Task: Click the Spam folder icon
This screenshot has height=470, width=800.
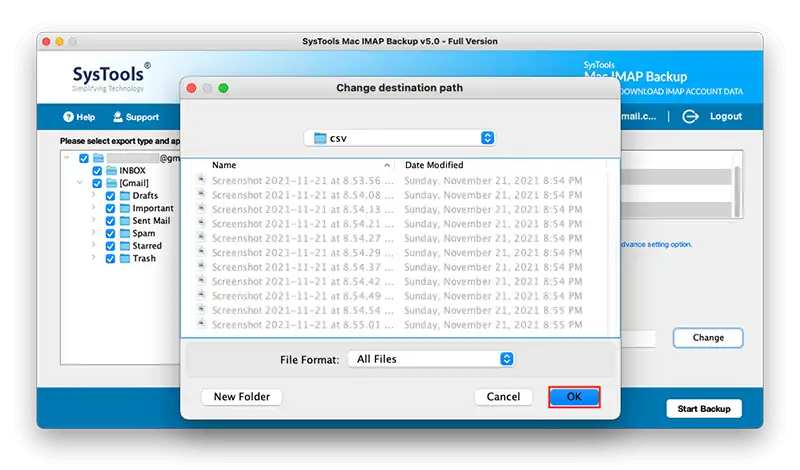Action: [x=125, y=233]
